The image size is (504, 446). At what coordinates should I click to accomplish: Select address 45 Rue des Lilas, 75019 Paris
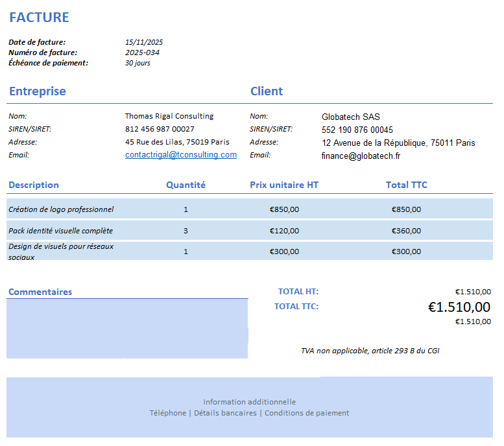pyautogui.click(x=177, y=142)
